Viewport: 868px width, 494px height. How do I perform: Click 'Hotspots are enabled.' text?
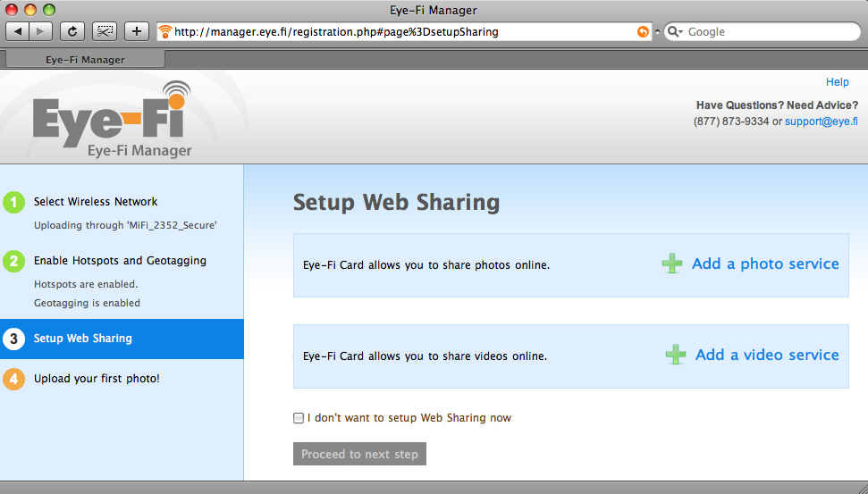pos(86,284)
